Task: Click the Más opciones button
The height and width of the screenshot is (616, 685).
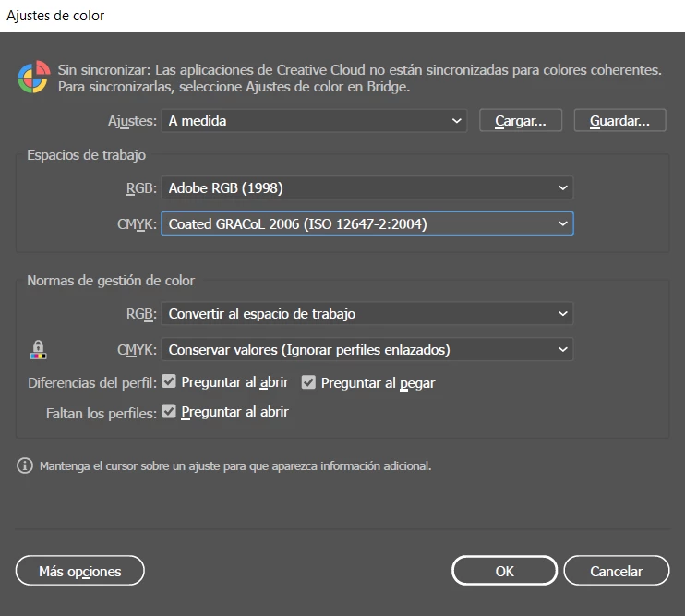Action: pos(80,571)
